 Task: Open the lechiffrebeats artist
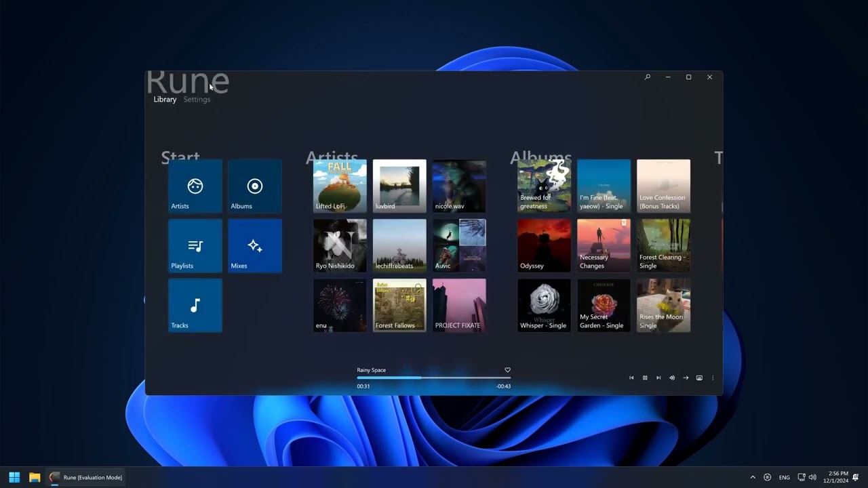click(x=399, y=246)
